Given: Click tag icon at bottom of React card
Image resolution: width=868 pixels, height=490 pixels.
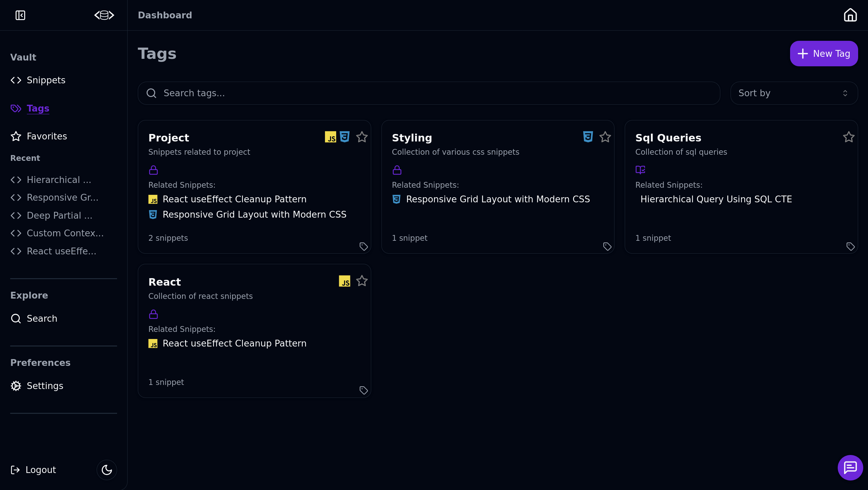Looking at the screenshot, I should [x=364, y=390].
